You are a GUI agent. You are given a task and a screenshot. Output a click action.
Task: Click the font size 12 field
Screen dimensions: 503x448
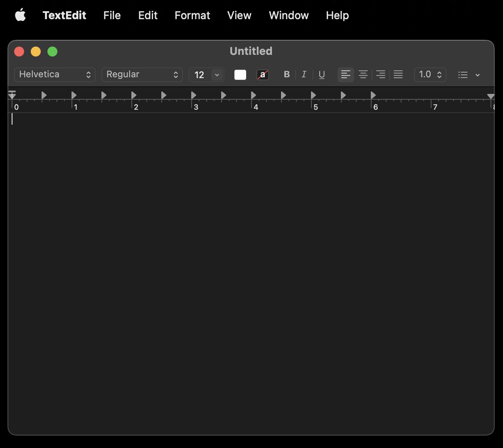[x=200, y=75]
